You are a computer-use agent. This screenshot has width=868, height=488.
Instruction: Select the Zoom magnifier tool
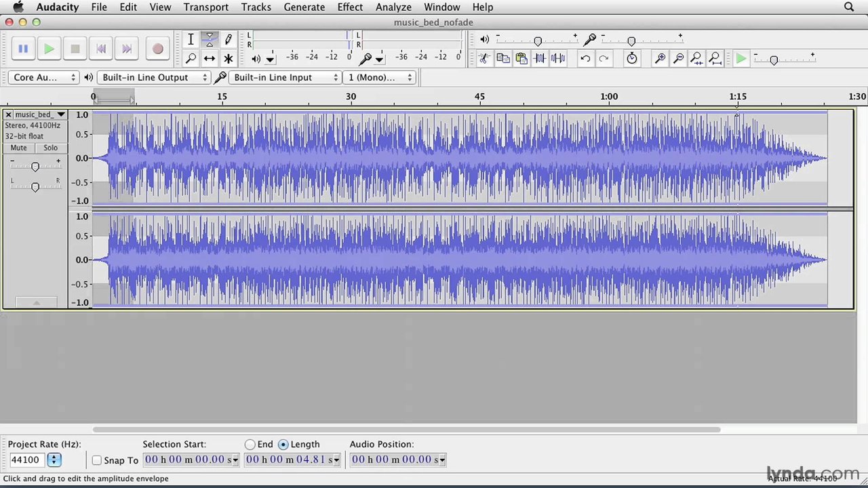(x=191, y=58)
